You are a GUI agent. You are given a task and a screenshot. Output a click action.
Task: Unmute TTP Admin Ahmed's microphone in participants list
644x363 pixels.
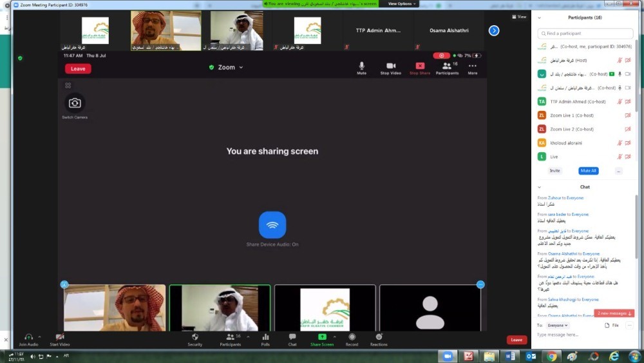pos(620,102)
